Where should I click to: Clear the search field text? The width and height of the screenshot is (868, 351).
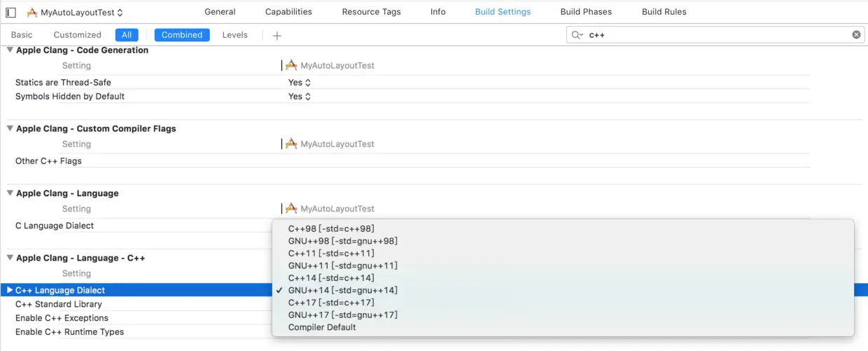(x=856, y=35)
